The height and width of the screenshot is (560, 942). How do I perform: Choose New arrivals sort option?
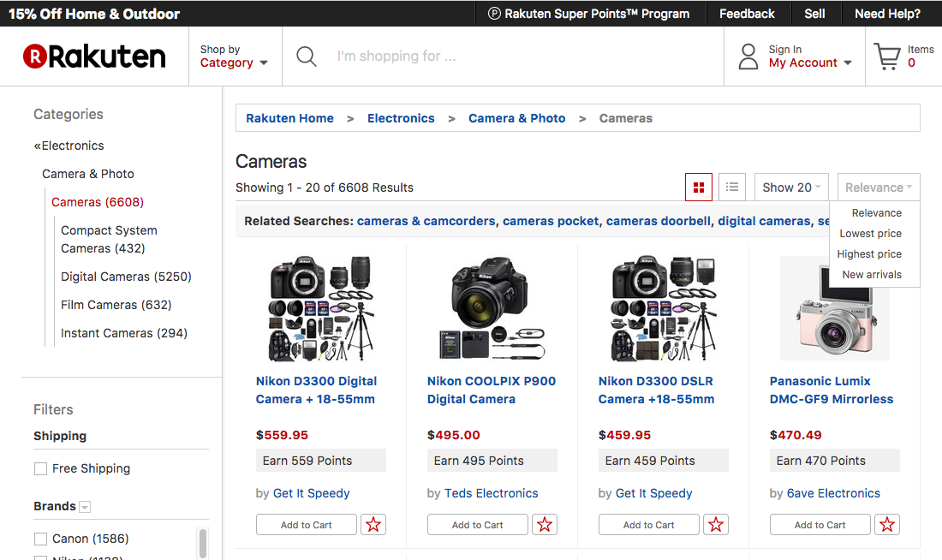point(871,275)
